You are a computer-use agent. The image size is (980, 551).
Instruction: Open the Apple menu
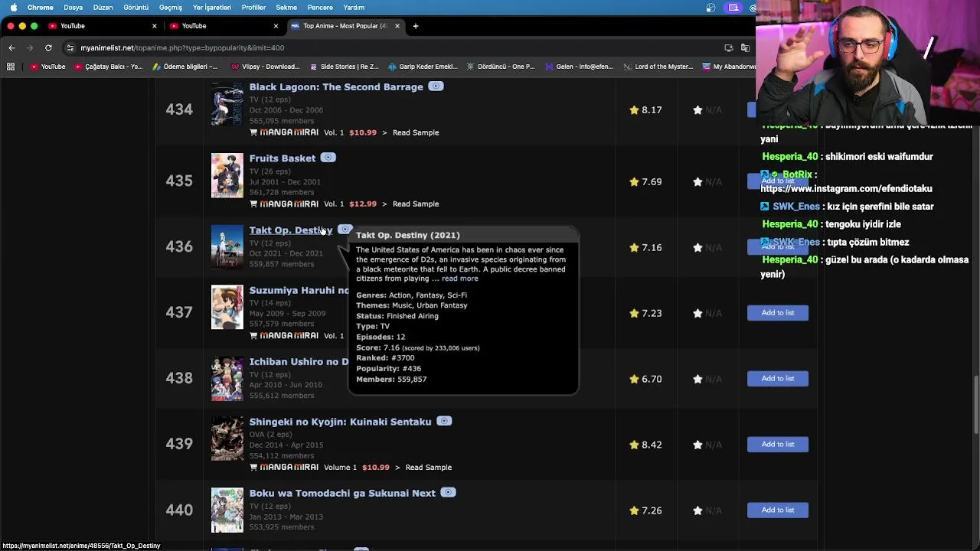[x=13, y=8]
